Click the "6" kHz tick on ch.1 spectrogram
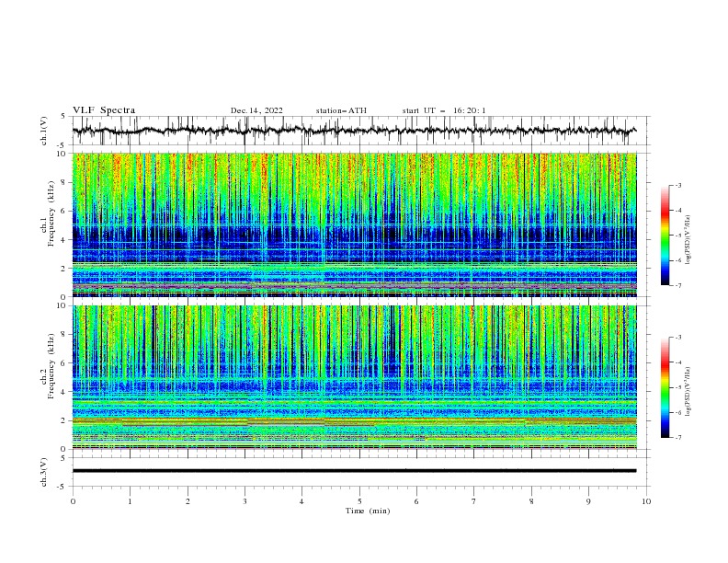Viewport: 728px width, 563px height. (64, 212)
